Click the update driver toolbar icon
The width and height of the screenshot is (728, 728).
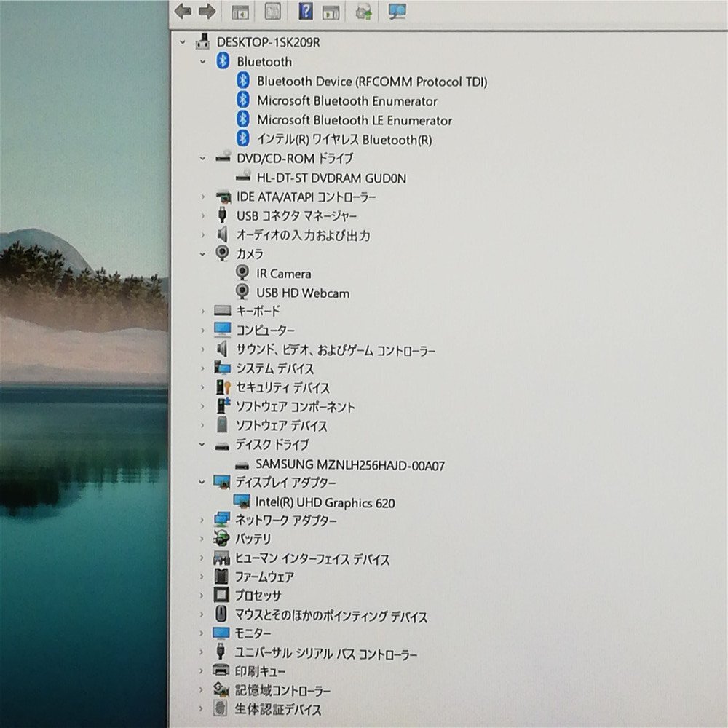(x=363, y=12)
